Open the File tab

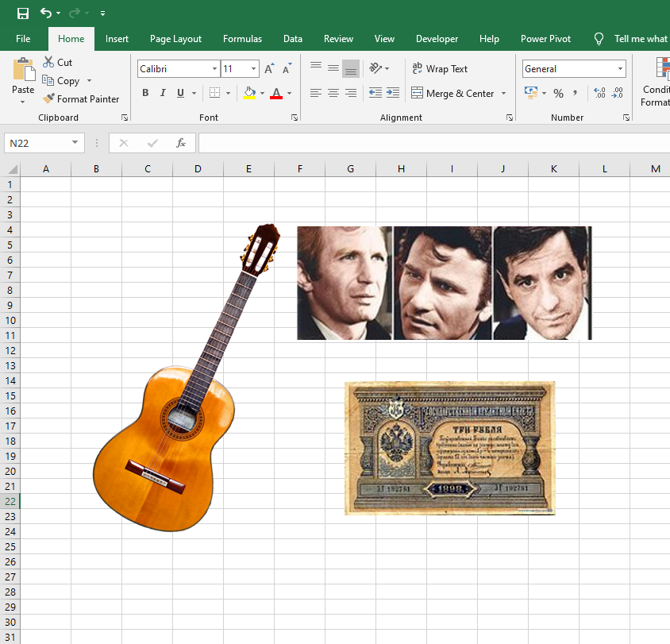(23, 39)
